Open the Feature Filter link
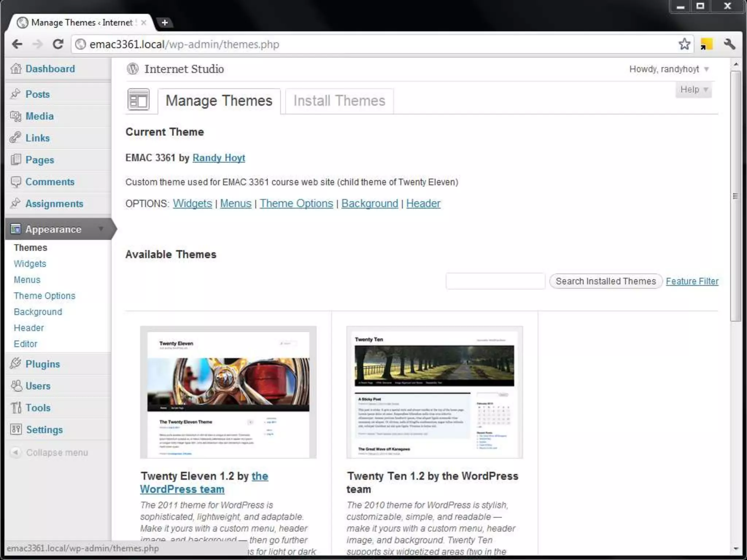The width and height of the screenshot is (747, 560). coord(692,281)
